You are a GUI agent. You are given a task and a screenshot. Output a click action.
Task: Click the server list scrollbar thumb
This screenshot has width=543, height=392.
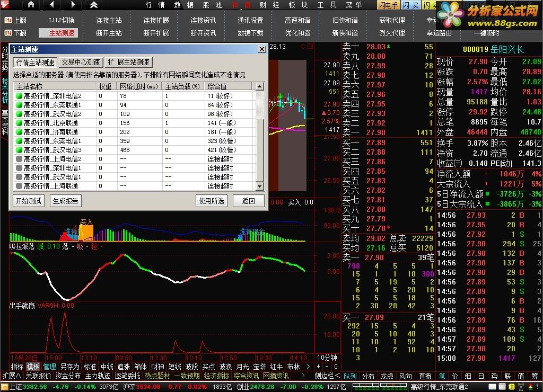tap(260, 150)
